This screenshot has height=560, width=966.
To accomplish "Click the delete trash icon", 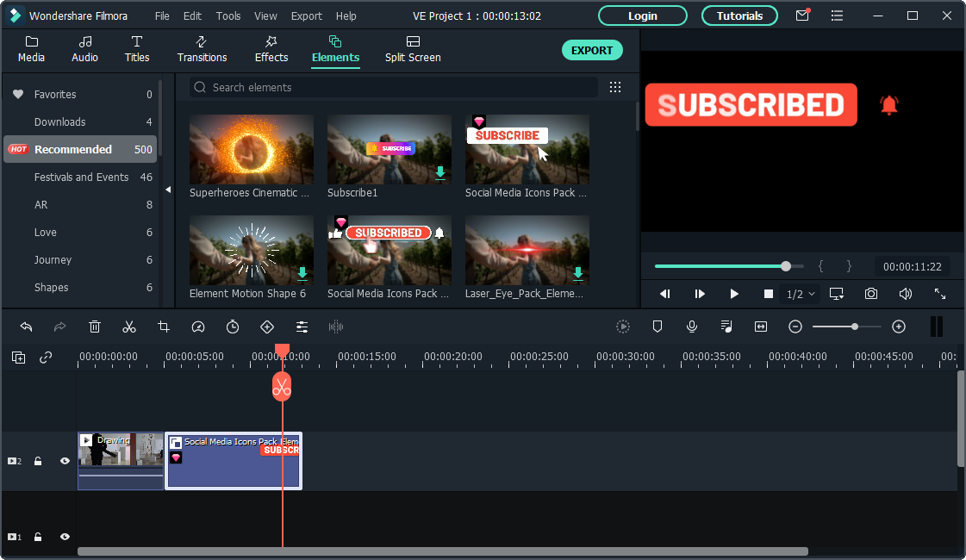I will 95,327.
